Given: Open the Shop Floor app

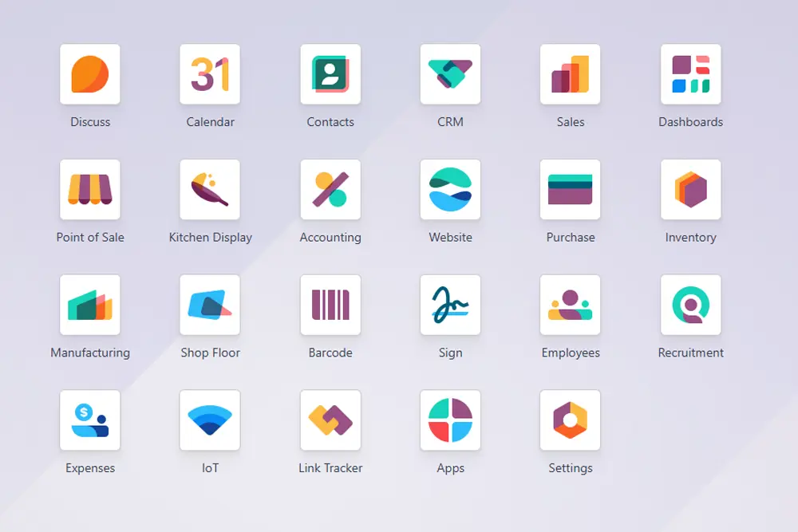Looking at the screenshot, I should [x=210, y=305].
